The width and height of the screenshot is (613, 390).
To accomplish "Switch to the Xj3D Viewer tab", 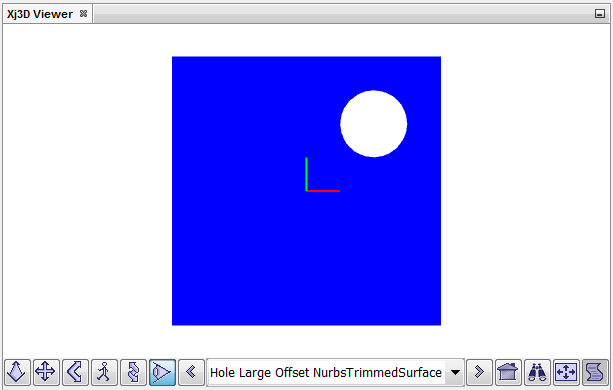I will [x=40, y=14].
